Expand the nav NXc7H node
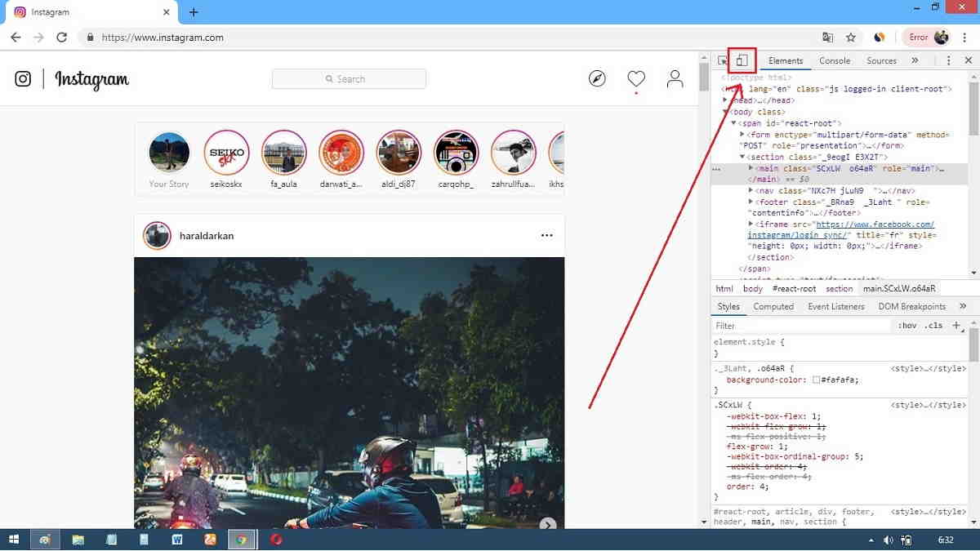Screen dimensions: 980x551 pyautogui.click(x=751, y=190)
